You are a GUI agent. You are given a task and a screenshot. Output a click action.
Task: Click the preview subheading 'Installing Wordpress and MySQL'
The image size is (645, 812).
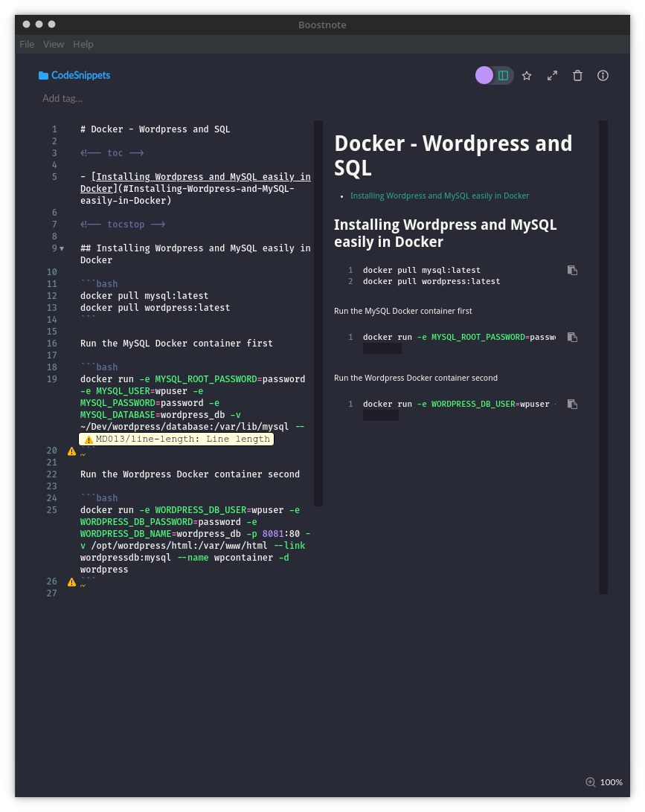pyautogui.click(x=446, y=233)
